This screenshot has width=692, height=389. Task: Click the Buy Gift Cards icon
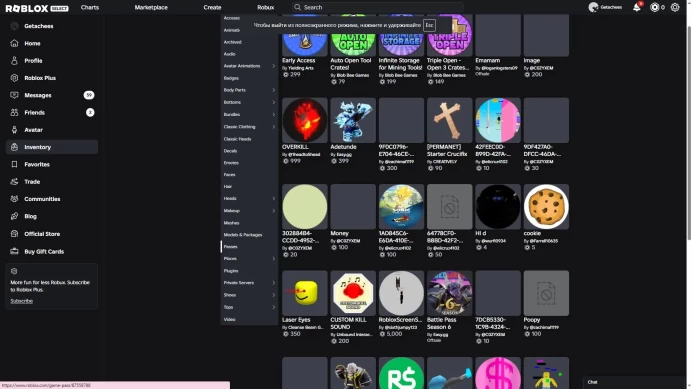click(15, 251)
